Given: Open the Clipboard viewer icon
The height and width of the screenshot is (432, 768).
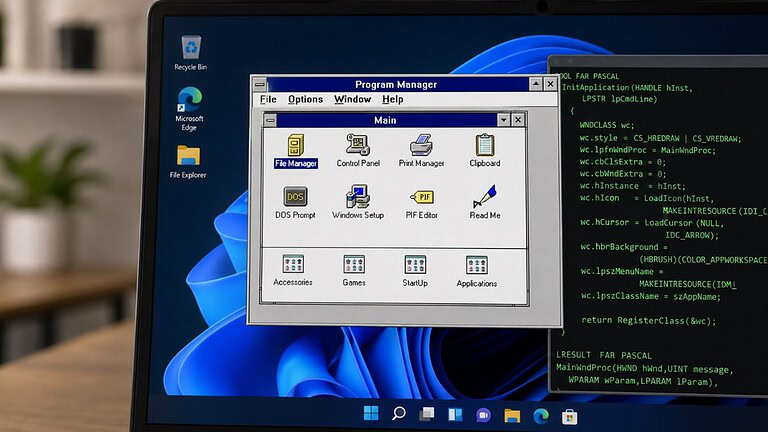Looking at the screenshot, I should point(484,151).
